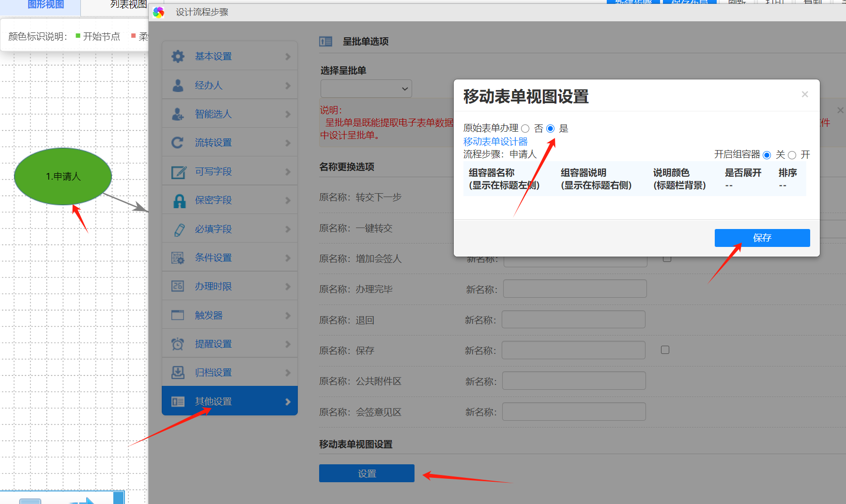This screenshot has height=504, width=846.
Task: Click the 排序 column header
Action: pyautogui.click(x=787, y=173)
